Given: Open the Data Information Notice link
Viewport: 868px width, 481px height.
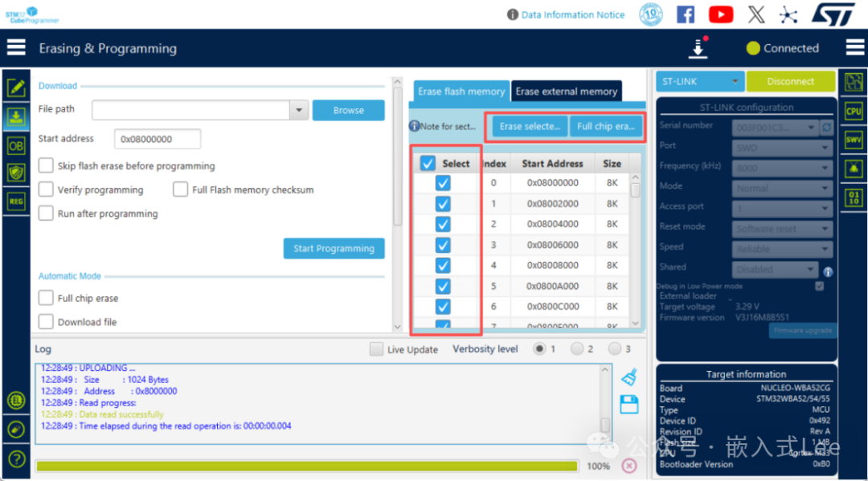Looking at the screenshot, I should point(573,15).
